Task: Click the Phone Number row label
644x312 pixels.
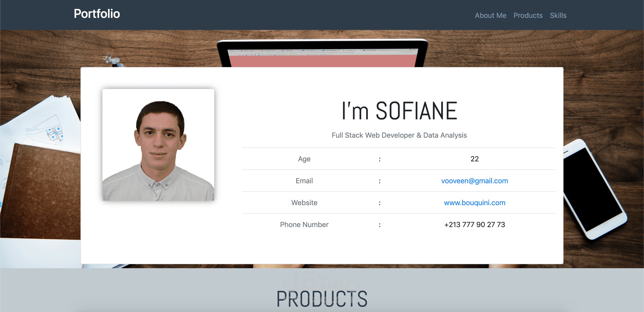Action: click(x=304, y=225)
